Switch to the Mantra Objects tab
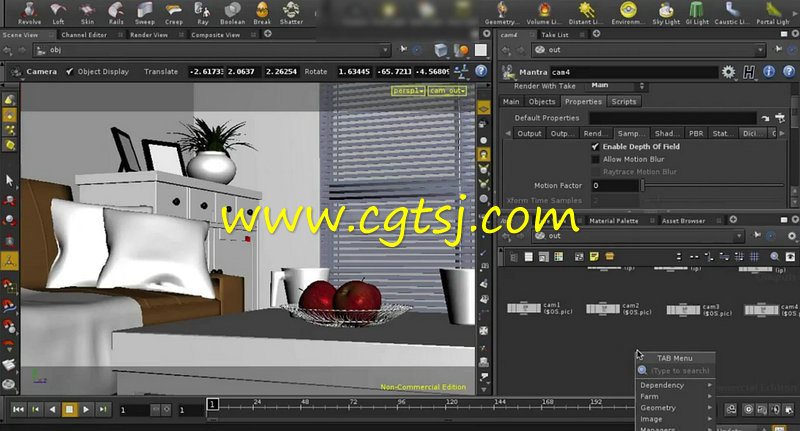The height and width of the screenshot is (431, 800). point(542,102)
